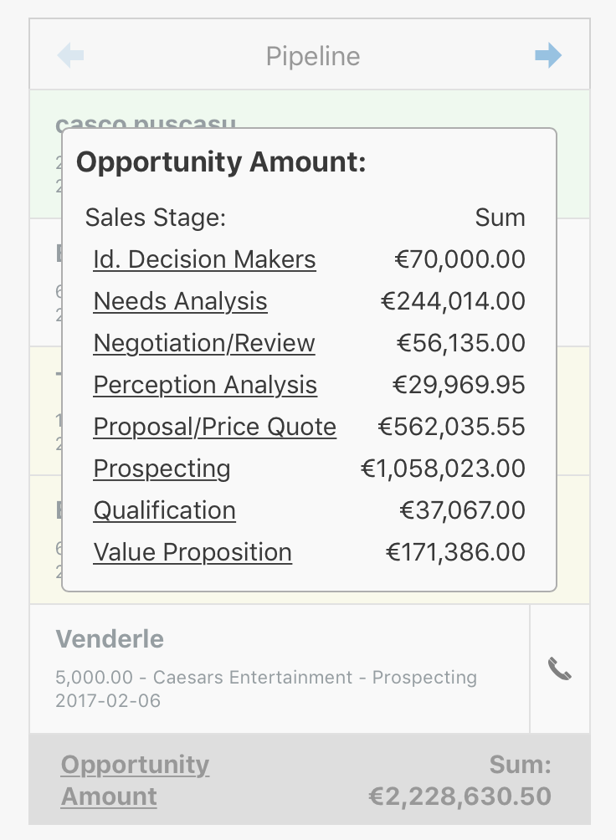Click the Opportunity Amount footer link
Viewport: 616px width, 840px height.
[135, 780]
